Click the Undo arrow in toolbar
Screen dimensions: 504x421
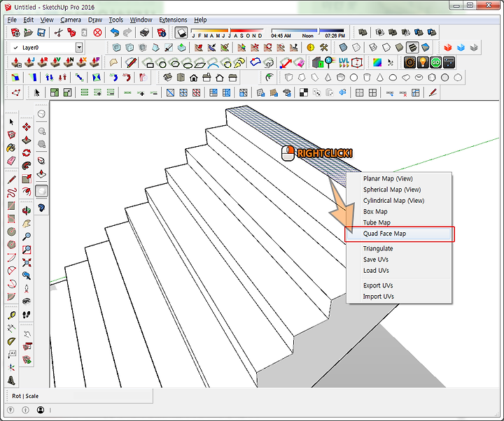coord(114,32)
